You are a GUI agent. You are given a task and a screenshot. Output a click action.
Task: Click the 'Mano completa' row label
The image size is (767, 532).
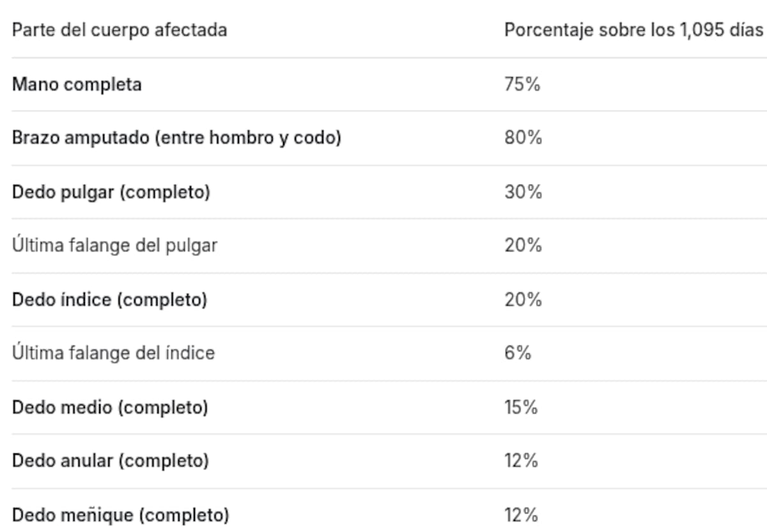point(77,84)
